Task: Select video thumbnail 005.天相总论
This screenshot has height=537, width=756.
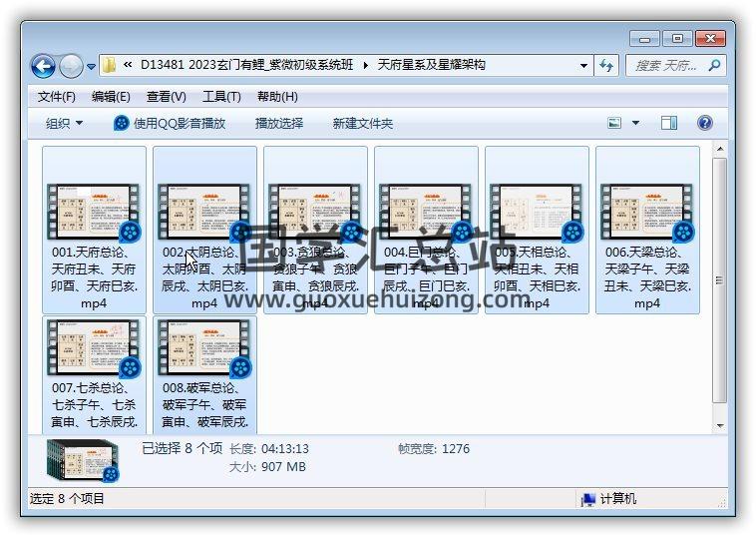Action: click(537, 212)
